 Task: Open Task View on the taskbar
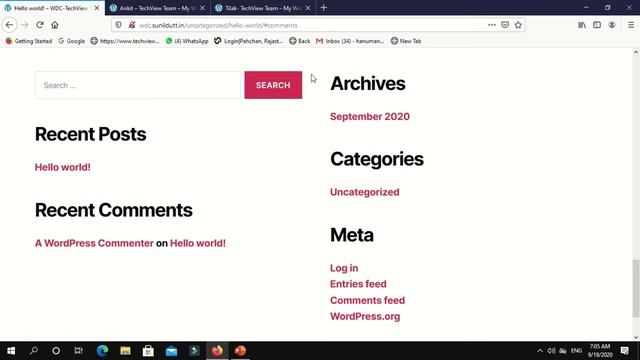[x=78, y=351]
